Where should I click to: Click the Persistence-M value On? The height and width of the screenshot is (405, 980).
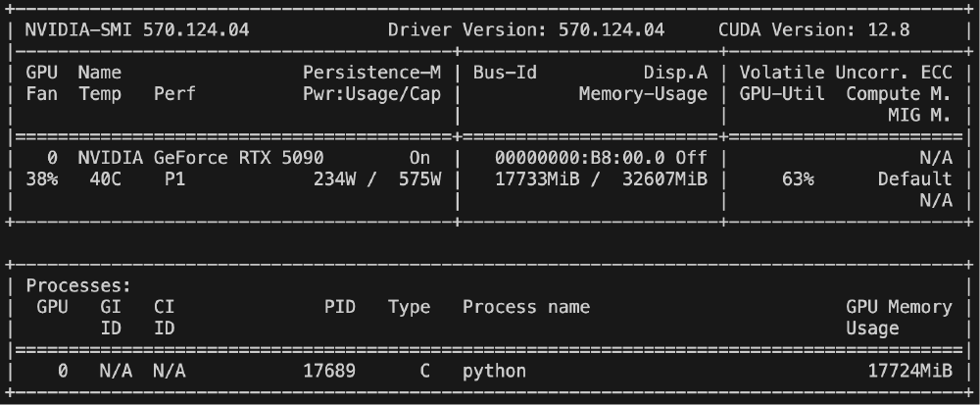click(x=419, y=158)
